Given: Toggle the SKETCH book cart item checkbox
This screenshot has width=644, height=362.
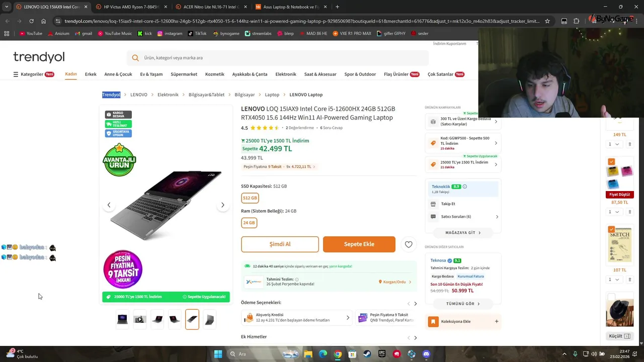Looking at the screenshot, I should (x=611, y=229).
